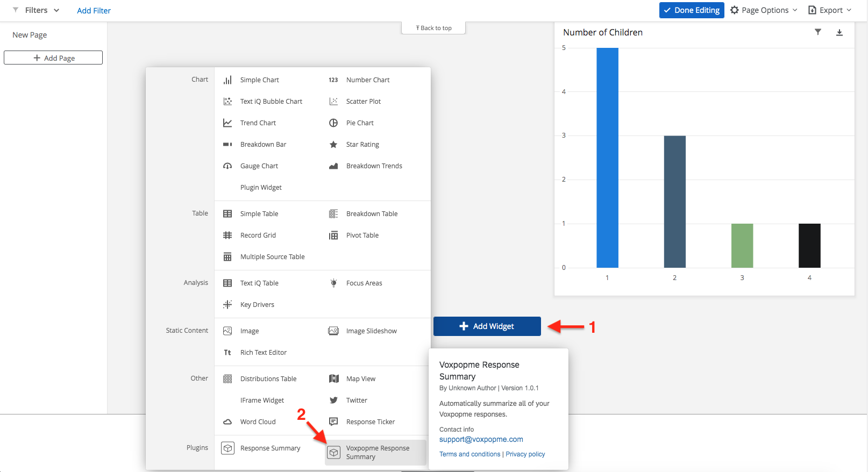
Task: Select Voxpopme Response Summary plugin
Action: (375, 453)
